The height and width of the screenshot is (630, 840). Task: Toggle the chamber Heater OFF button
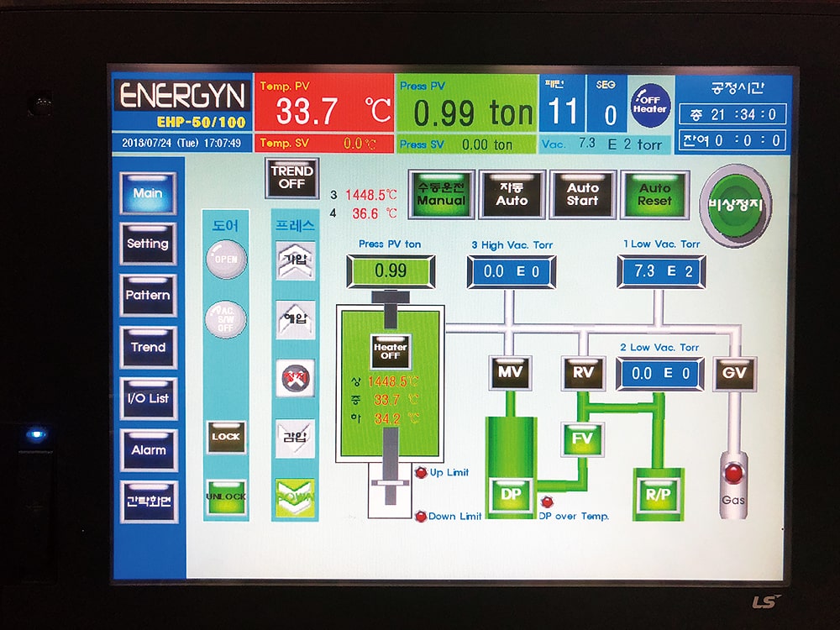pyautogui.click(x=391, y=351)
